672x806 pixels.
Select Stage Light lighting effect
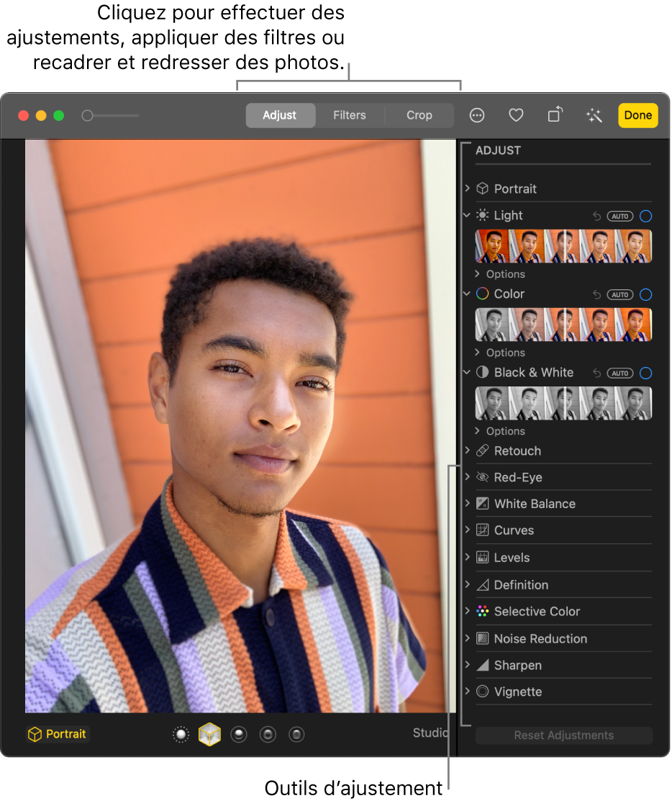click(268, 735)
